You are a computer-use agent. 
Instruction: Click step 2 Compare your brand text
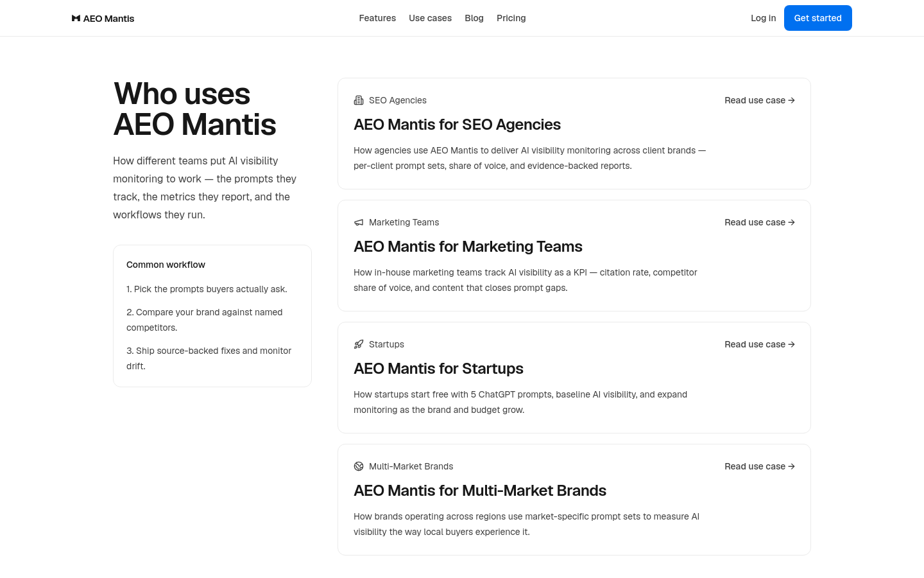[205, 320]
